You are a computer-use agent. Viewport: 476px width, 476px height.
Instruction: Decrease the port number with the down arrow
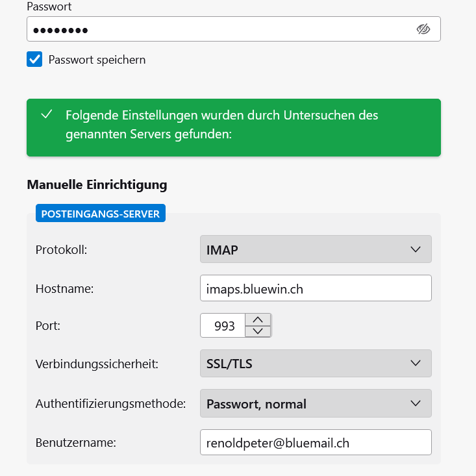pyautogui.click(x=258, y=331)
